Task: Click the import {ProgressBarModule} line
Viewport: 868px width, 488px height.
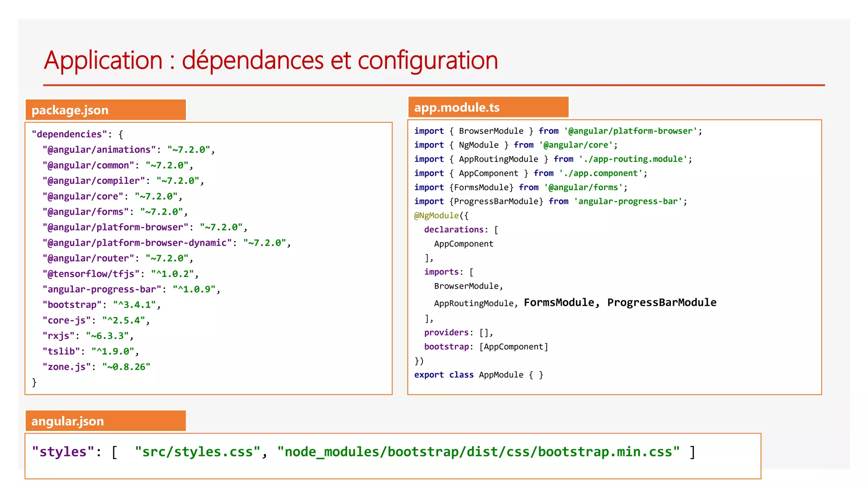Action: click(551, 201)
